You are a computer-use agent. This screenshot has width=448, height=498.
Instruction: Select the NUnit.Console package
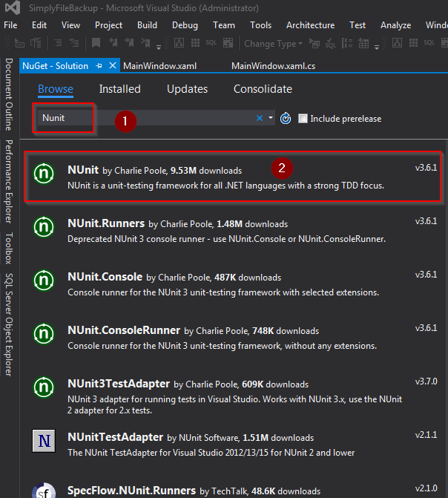click(234, 284)
